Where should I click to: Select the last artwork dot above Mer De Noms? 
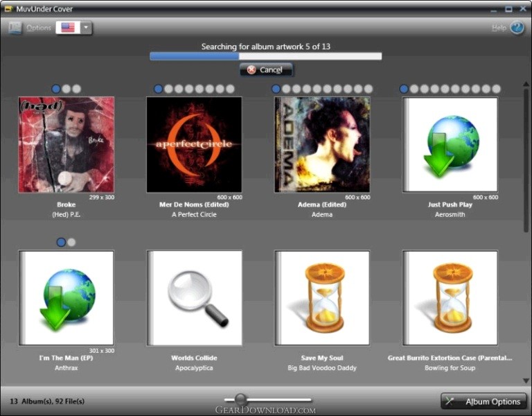[x=230, y=89]
